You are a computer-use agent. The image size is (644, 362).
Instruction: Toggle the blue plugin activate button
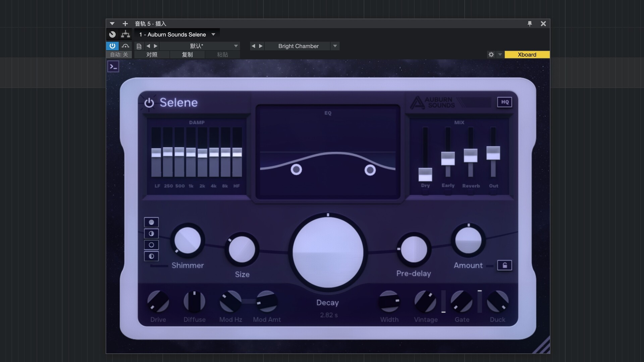click(112, 46)
